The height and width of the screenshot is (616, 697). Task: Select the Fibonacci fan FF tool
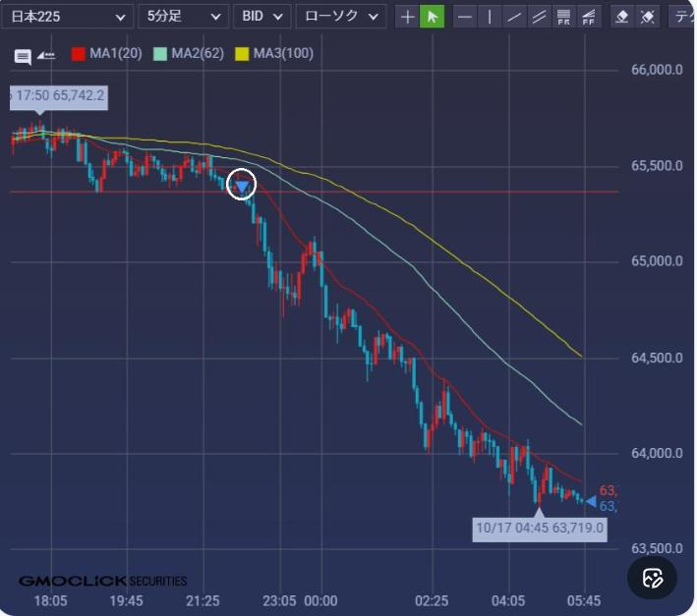point(589,17)
